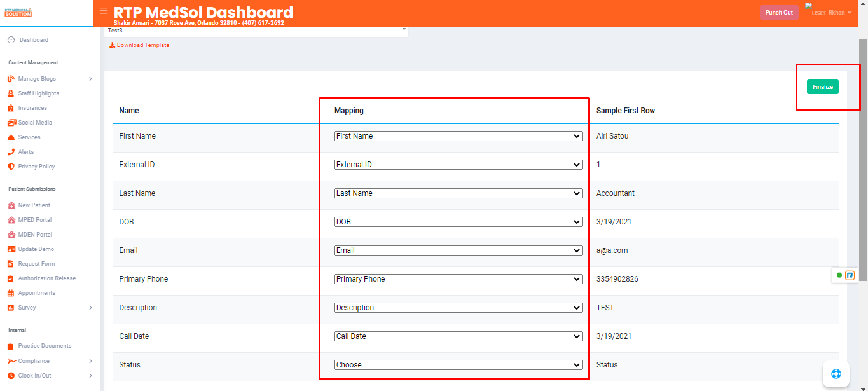Image resolution: width=868 pixels, height=391 pixels.
Task: Open the Description mapping dropdown
Action: pyautogui.click(x=458, y=308)
